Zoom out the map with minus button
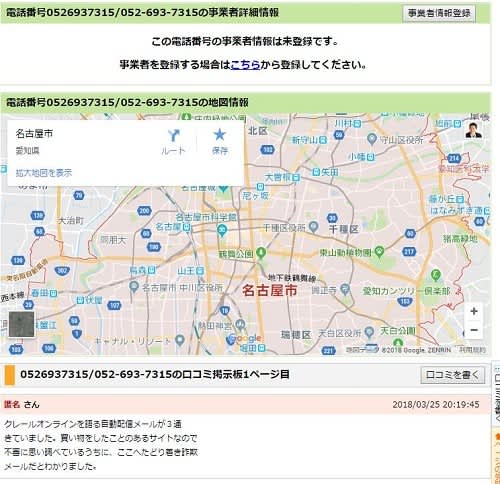500x484 pixels. [x=474, y=330]
